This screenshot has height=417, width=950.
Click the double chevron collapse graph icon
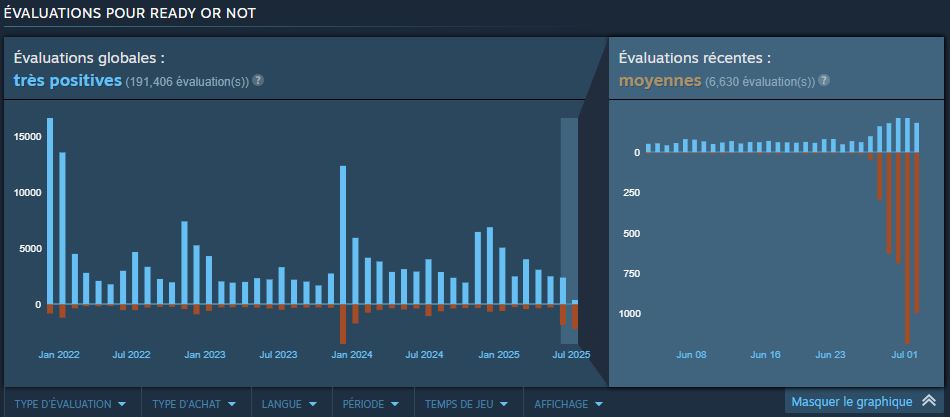(929, 402)
